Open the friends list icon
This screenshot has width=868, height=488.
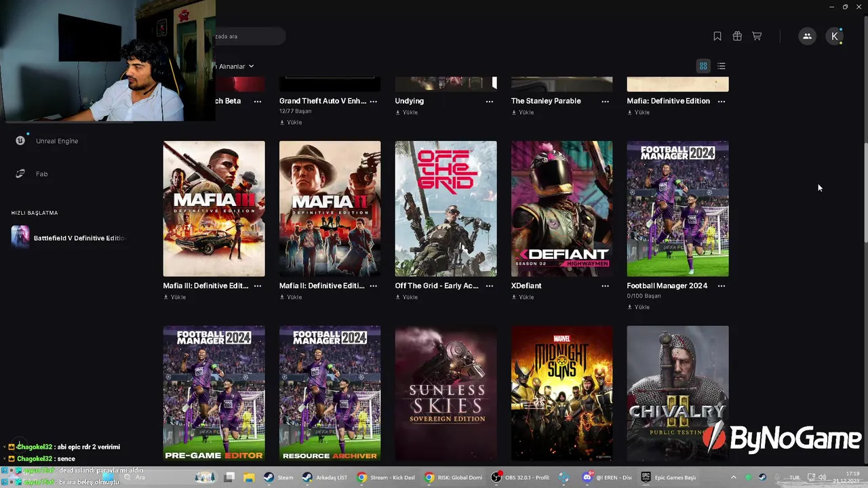(807, 37)
